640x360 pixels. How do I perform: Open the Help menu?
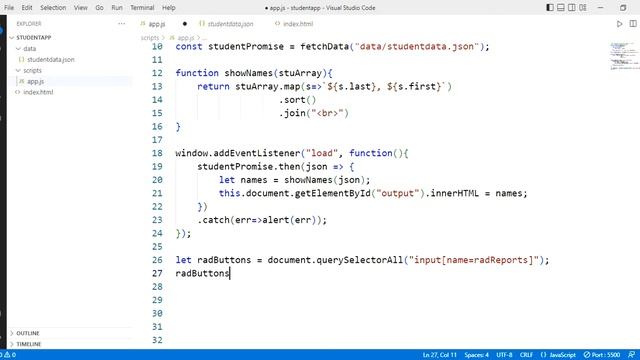[x=169, y=7]
